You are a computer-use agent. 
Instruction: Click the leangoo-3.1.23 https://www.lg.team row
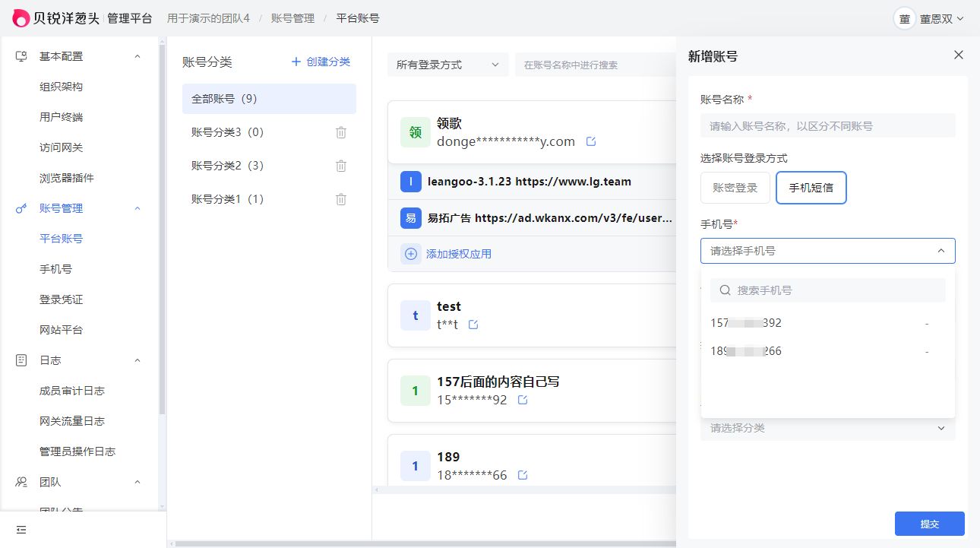(x=532, y=182)
